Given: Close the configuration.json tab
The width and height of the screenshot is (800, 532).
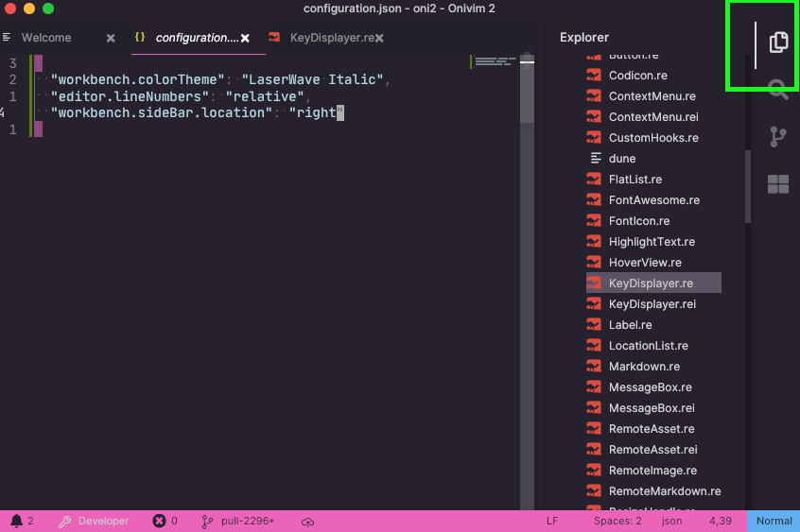Looking at the screenshot, I should coord(246,38).
